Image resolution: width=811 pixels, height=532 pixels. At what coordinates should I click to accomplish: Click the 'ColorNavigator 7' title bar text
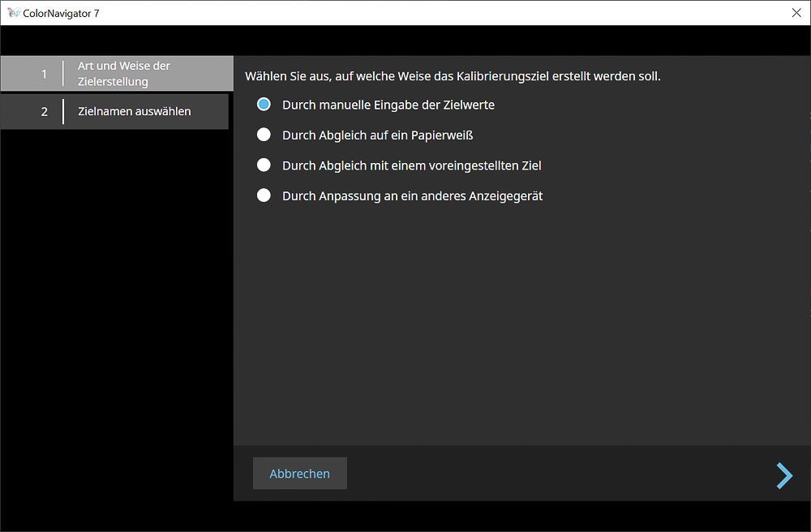click(x=62, y=13)
